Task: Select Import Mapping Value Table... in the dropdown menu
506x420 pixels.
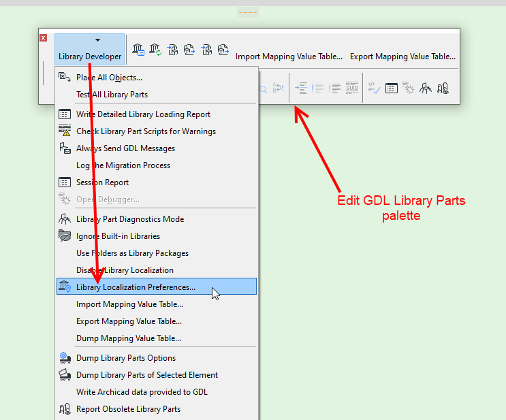Action: click(x=157, y=304)
